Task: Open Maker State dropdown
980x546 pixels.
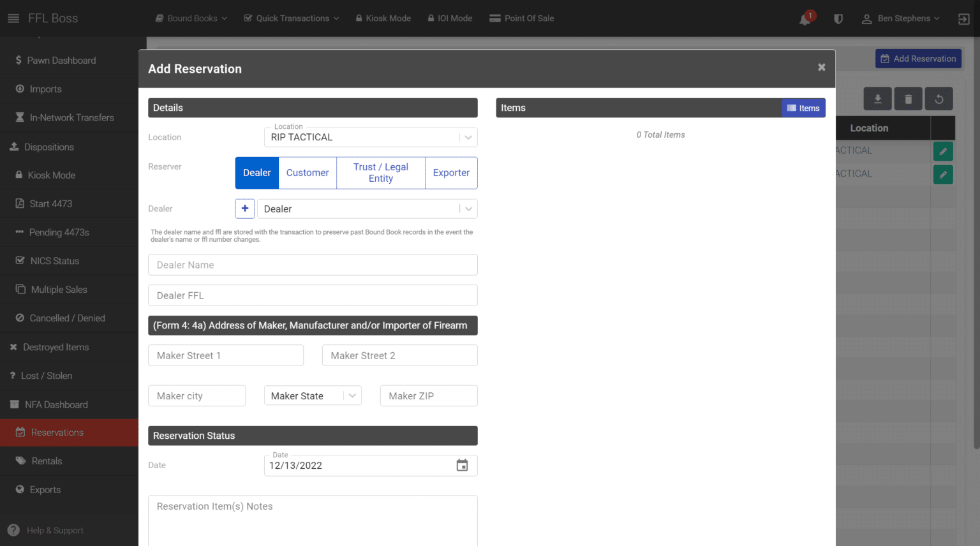Action: pyautogui.click(x=313, y=396)
